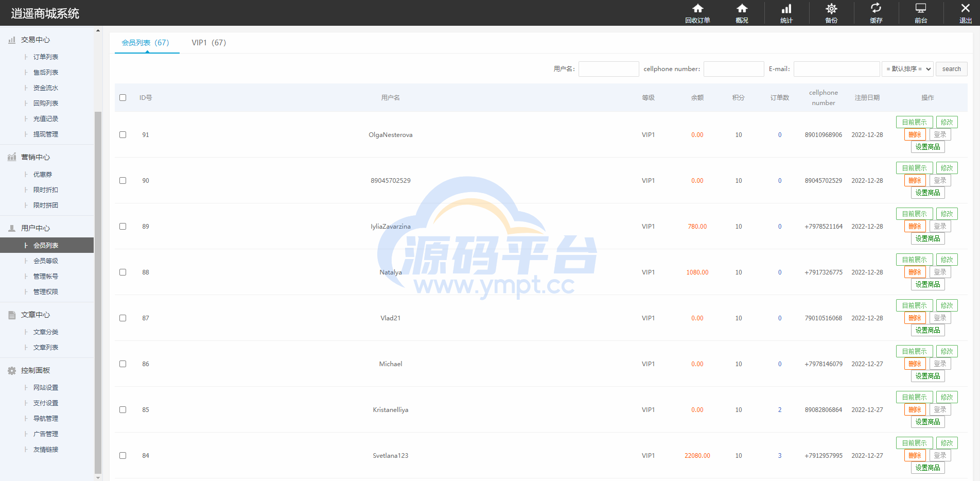Open 支付设置 in the sidebar
This screenshot has height=481, width=980.
pyautogui.click(x=46, y=403)
